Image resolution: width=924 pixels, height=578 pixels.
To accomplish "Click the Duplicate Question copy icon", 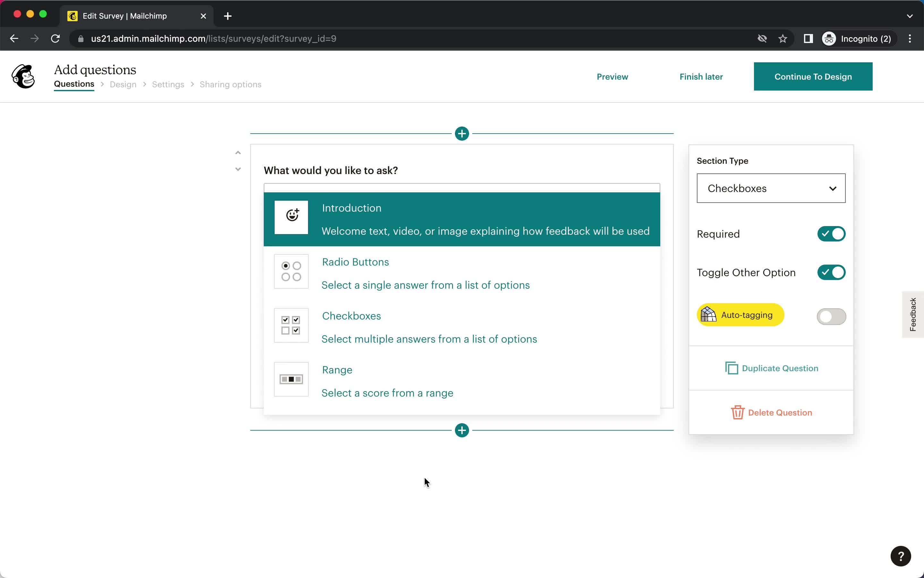I will pyautogui.click(x=731, y=368).
